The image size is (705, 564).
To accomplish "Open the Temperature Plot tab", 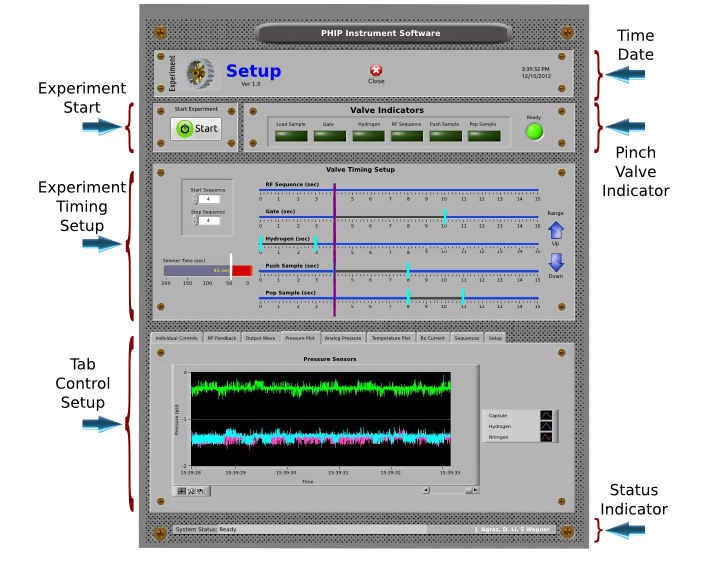I will pyautogui.click(x=391, y=338).
